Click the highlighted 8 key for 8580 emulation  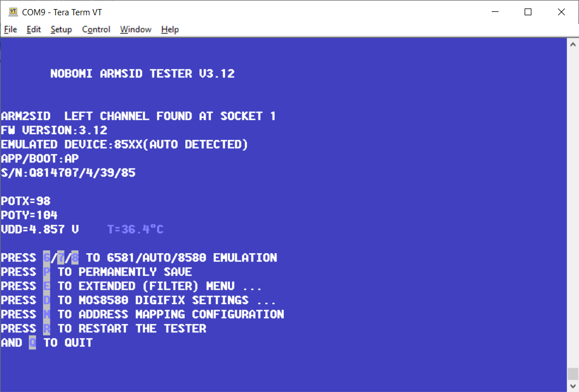pos(75,258)
